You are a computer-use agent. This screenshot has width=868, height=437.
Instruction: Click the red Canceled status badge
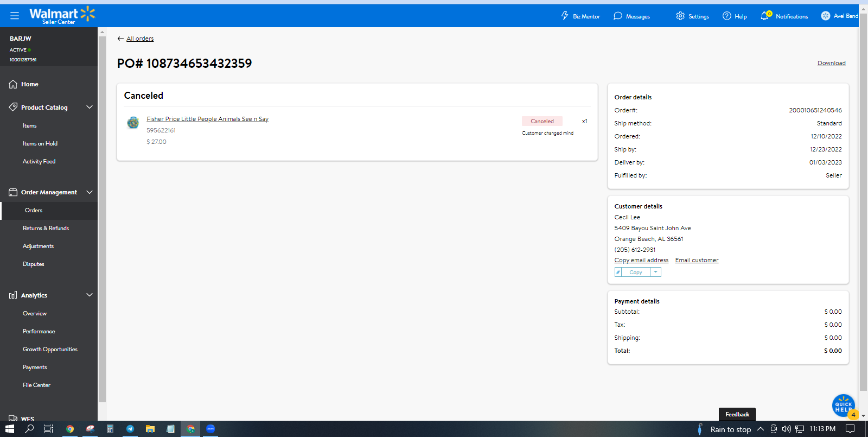tap(542, 121)
